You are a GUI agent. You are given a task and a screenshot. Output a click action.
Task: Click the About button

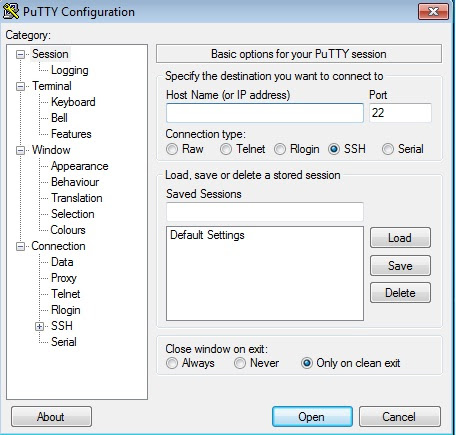51,417
